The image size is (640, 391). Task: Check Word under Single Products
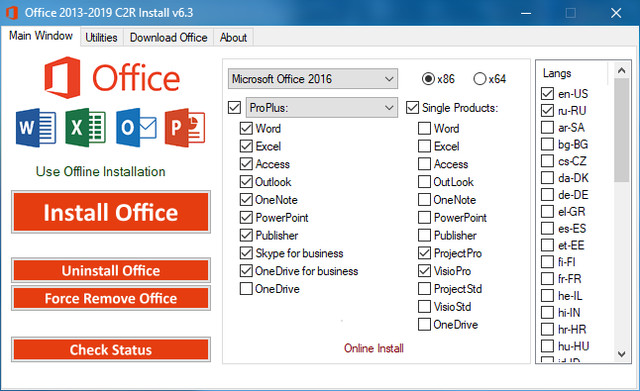[x=424, y=128]
